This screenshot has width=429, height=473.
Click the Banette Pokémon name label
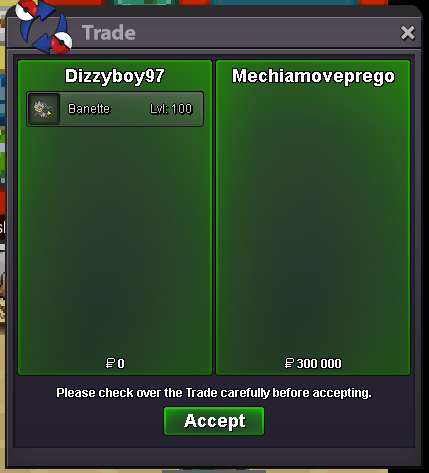coord(89,109)
